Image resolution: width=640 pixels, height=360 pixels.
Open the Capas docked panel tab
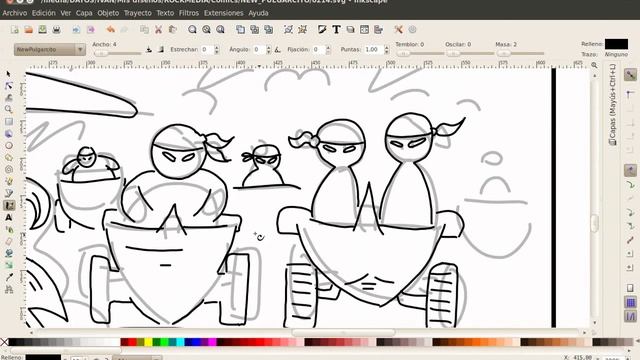[612, 105]
